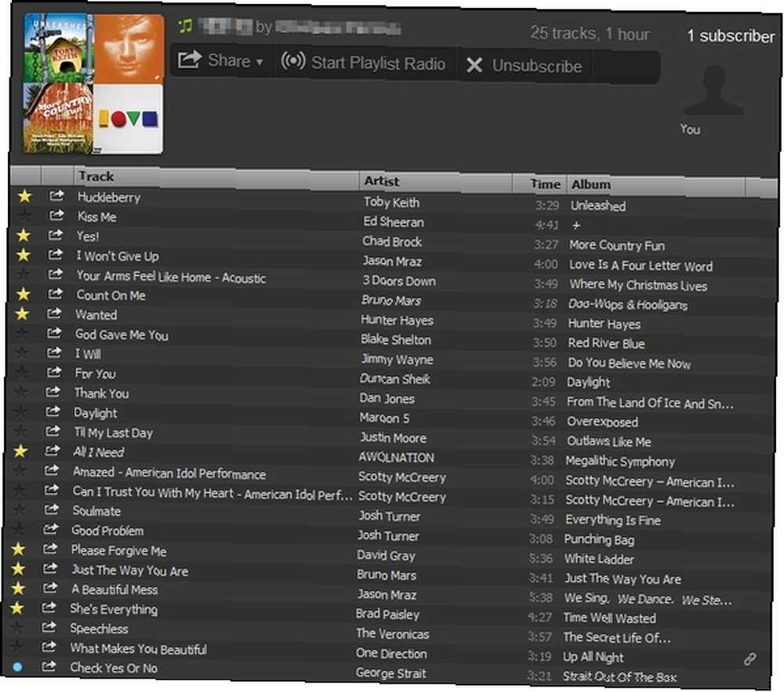Click the share icon for the Huckleberry track
Image resolution: width=784 pixels, height=692 pixels.
pos(56,195)
